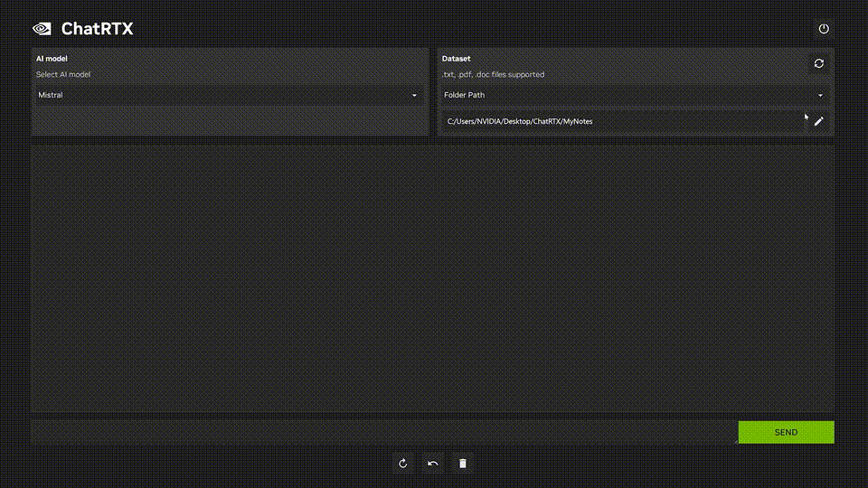The width and height of the screenshot is (868, 488).
Task: Open the Mistral AI model dropdown
Action: pos(226,95)
